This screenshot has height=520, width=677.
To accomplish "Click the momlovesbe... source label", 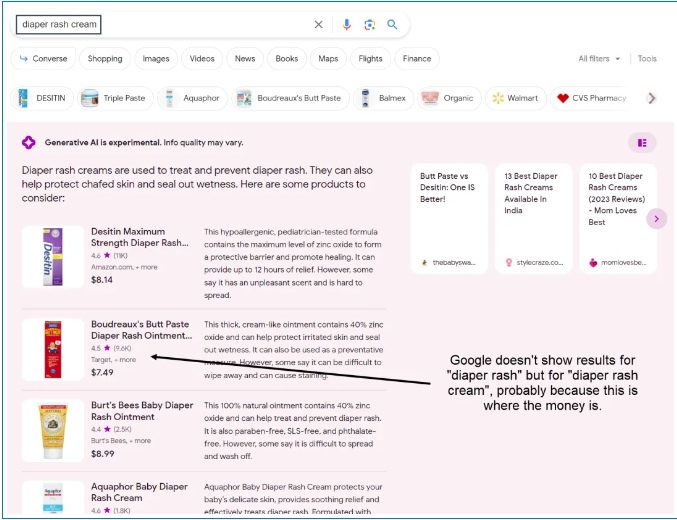I will click(618, 263).
